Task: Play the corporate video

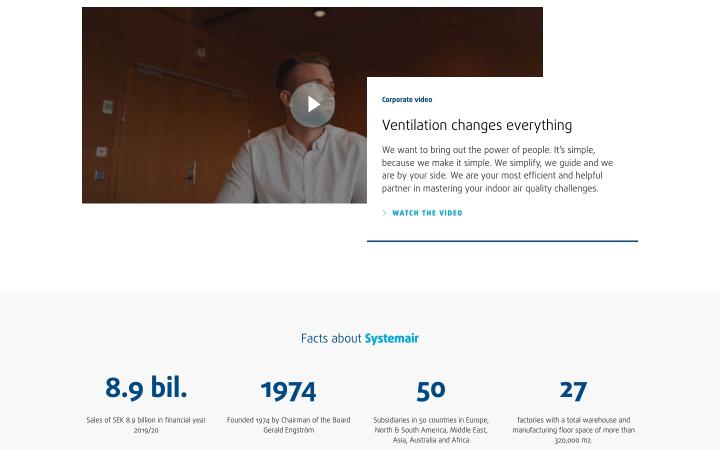Action: point(313,104)
